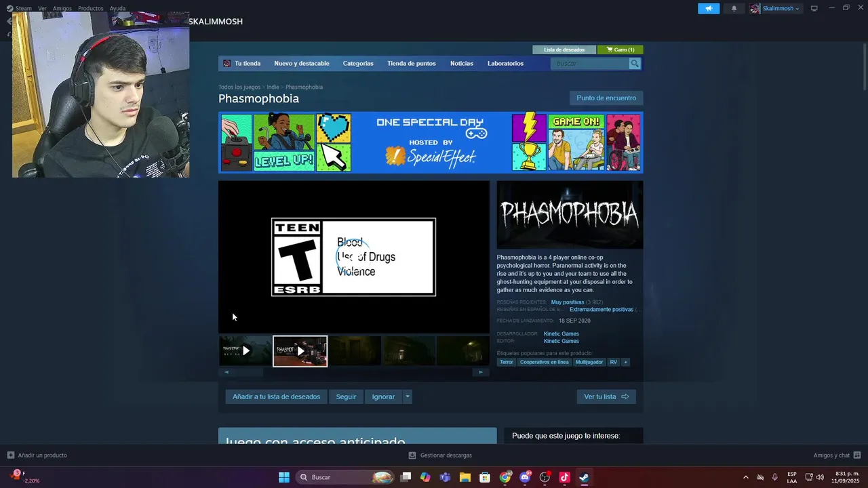Open the Carro (1) cart
The height and width of the screenshot is (488, 868).
[620, 49]
